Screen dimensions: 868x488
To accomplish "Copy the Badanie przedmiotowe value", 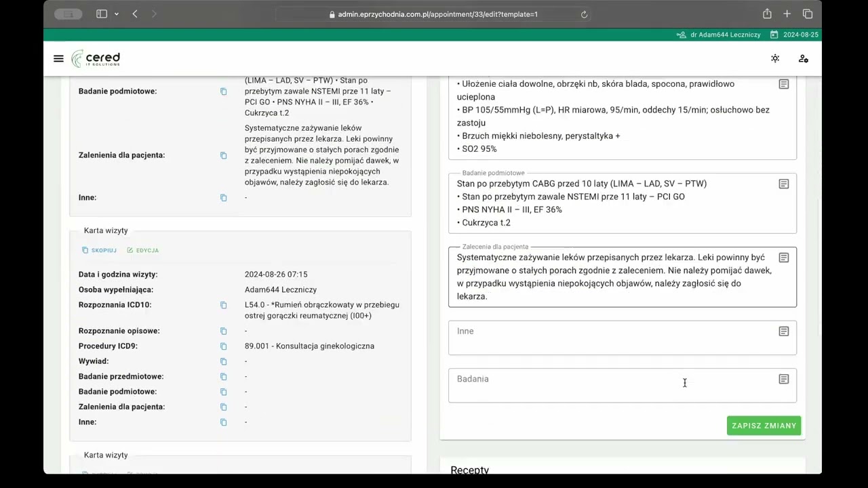I will [x=223, y=377].
